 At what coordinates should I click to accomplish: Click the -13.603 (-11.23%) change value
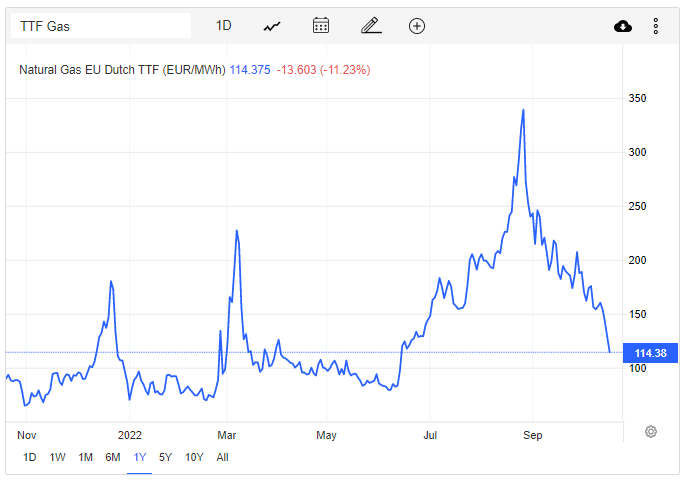click(323, 70)
